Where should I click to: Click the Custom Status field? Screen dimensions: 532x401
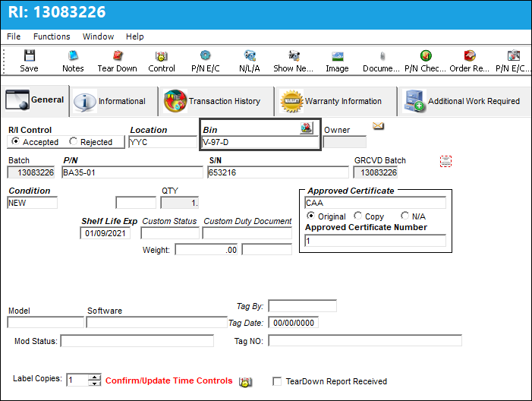pos(170,233)
